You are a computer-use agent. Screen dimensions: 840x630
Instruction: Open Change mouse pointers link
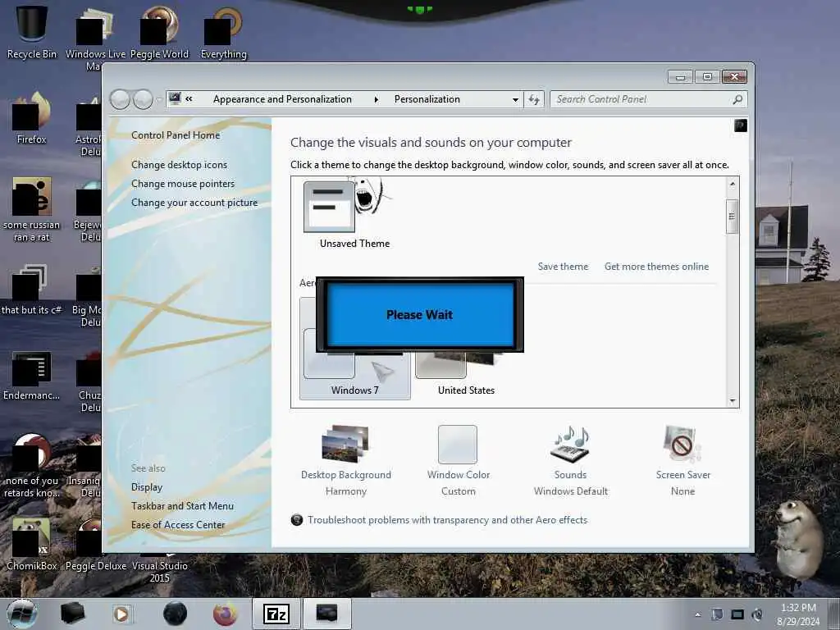[183, 183]
